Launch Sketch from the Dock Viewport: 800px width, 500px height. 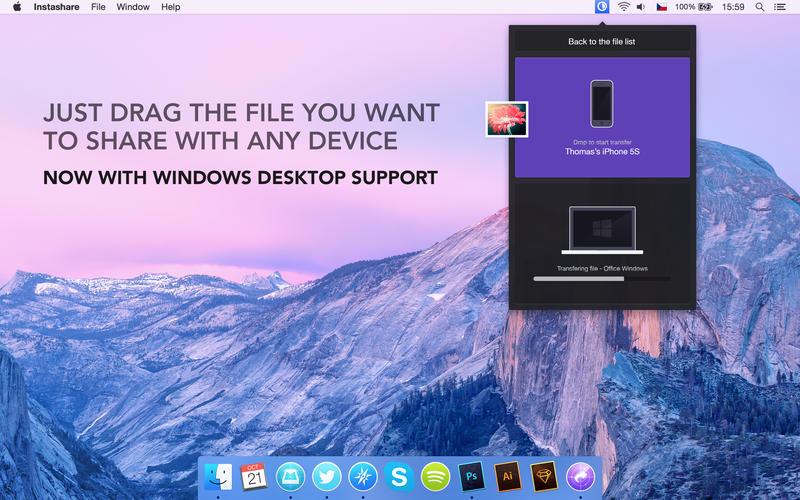pyautogui.click(x=544, y=477)
